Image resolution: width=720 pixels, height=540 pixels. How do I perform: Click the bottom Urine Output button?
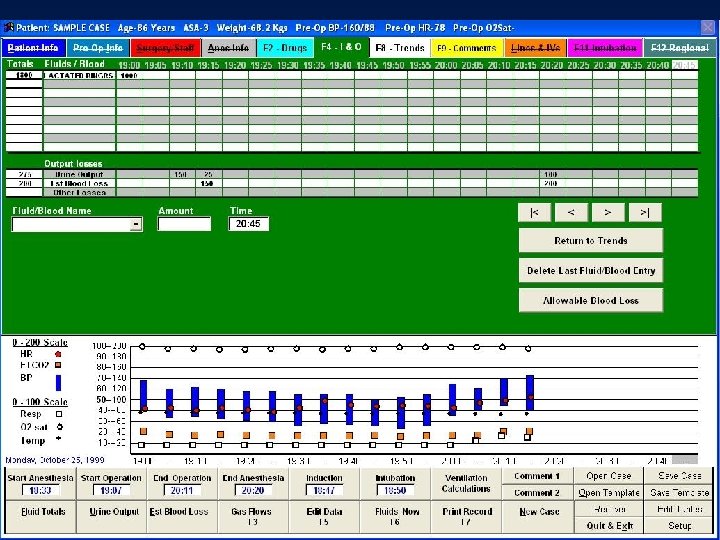(111, 517)
